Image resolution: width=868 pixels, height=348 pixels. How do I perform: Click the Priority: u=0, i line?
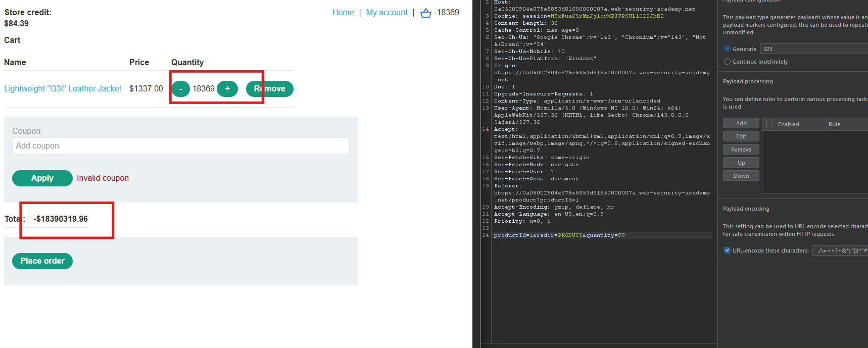[x=522, y=221]
